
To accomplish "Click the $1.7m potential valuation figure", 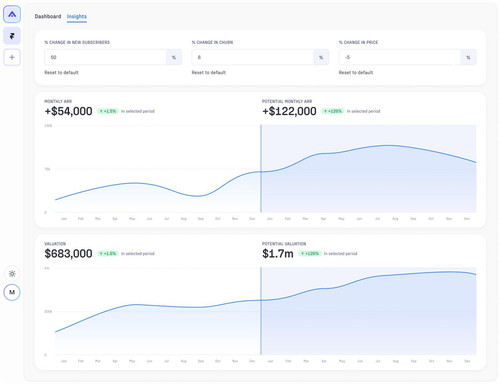I will click(x=278, y=254).
